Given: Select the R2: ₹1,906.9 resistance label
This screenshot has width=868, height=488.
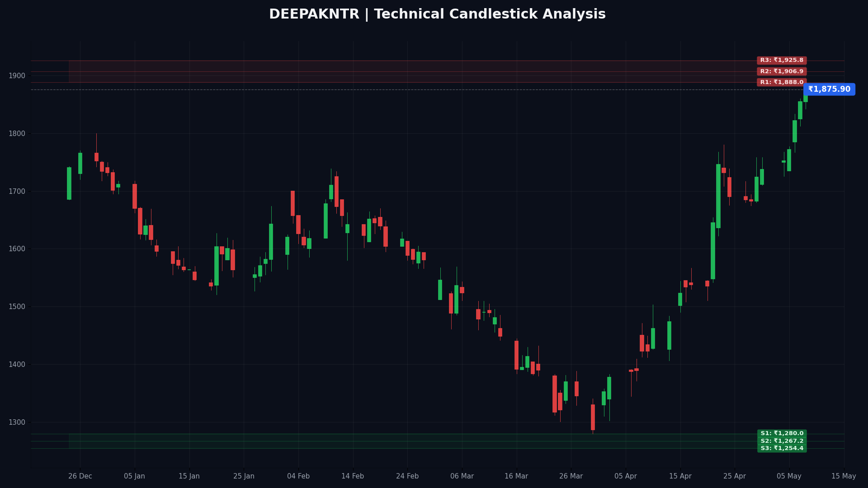Looking at the screenshot, I should 782,71.
